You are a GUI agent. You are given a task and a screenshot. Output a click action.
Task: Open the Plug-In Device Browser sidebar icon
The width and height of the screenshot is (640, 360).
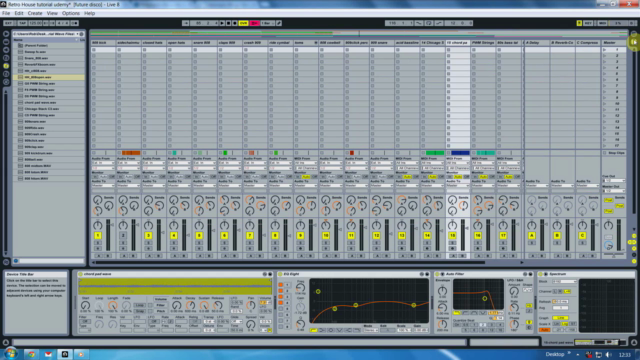coord(6,50)
